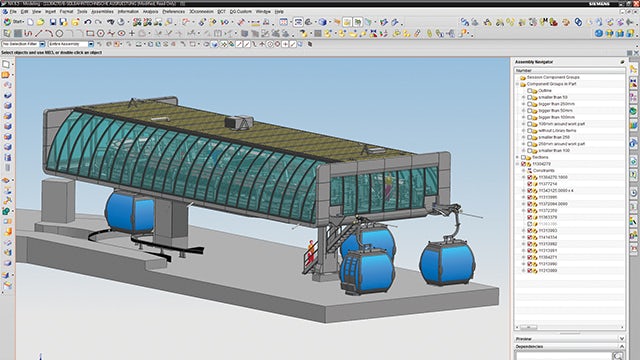Select the Rectangle sketch tool icon
Screen dimensions: 640x360
tap(90, 33)
